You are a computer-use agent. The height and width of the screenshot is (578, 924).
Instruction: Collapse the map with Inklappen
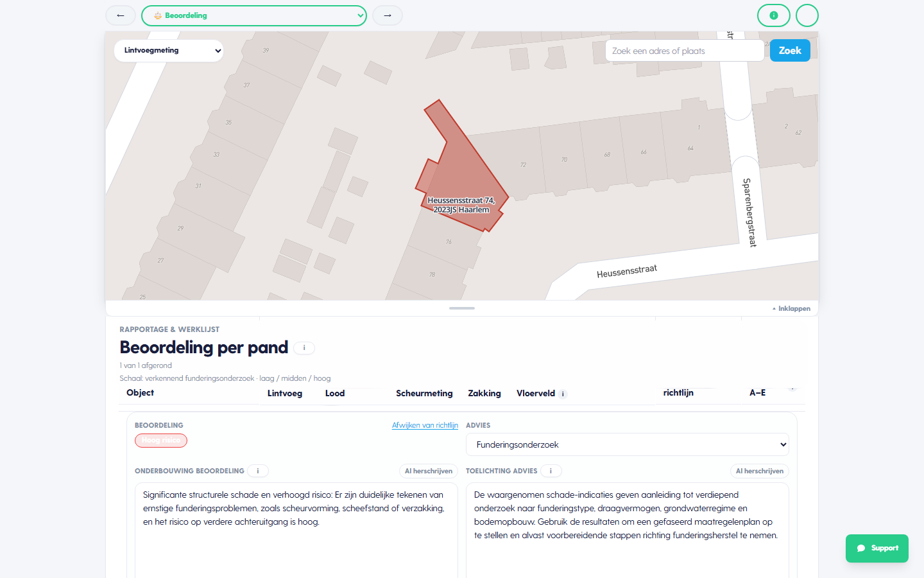point(791,309)
